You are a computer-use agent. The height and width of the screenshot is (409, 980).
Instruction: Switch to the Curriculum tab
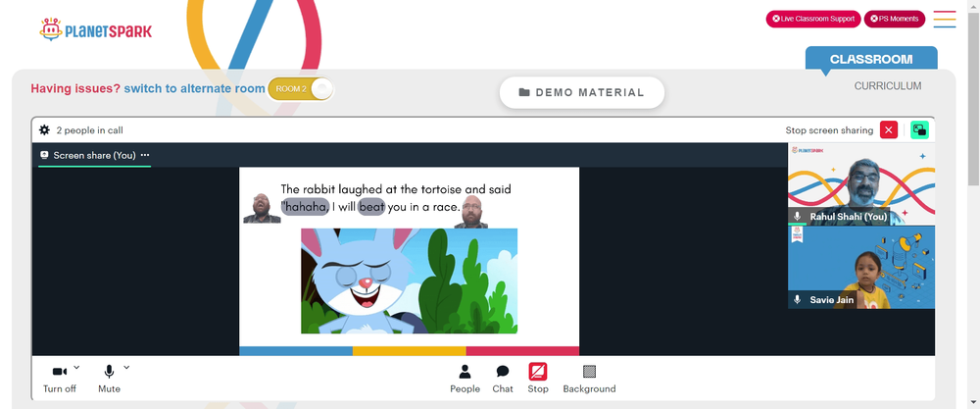(x=888, y=86)
